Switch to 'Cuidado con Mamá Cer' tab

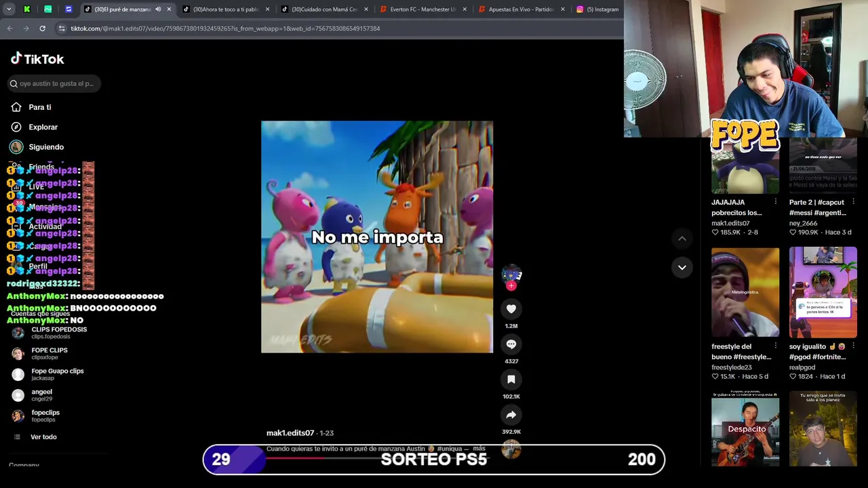[x=325, y=9]
